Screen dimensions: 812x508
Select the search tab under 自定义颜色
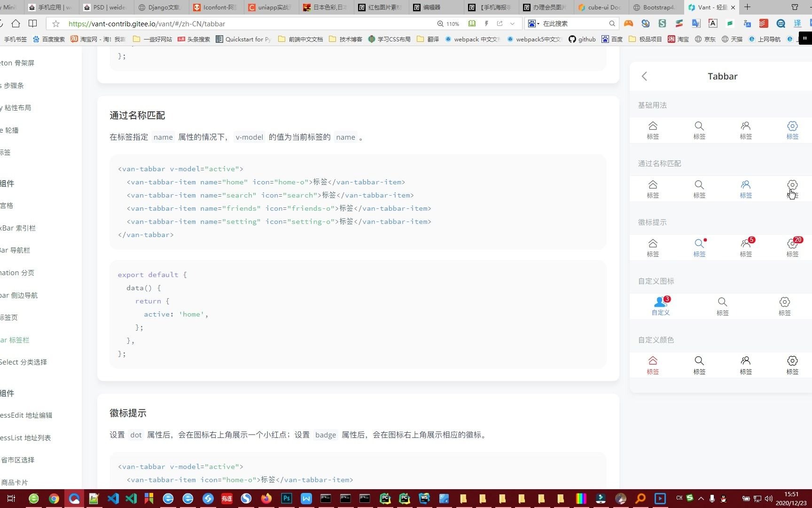coord(699,365)
